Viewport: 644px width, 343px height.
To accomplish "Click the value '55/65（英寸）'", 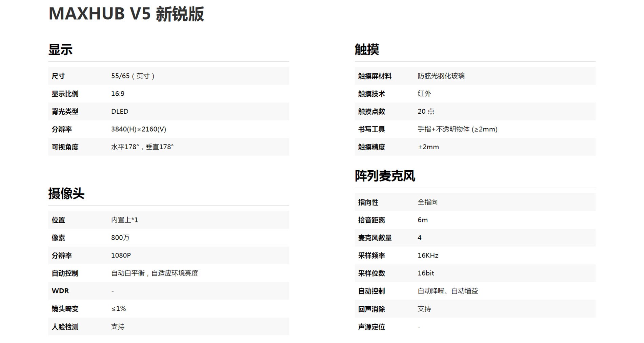I will (133, 76).
